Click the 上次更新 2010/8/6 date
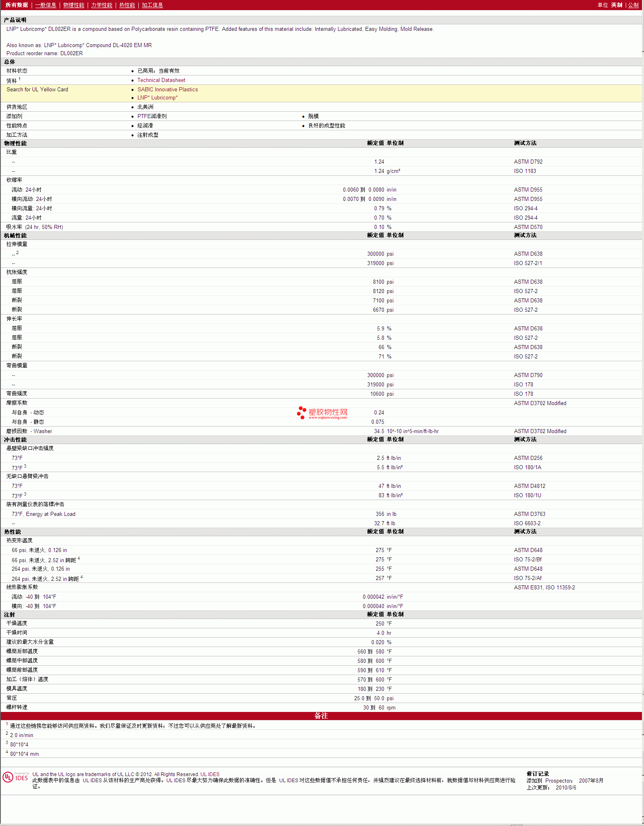The image size is (644, 826). tap(551, 787)
